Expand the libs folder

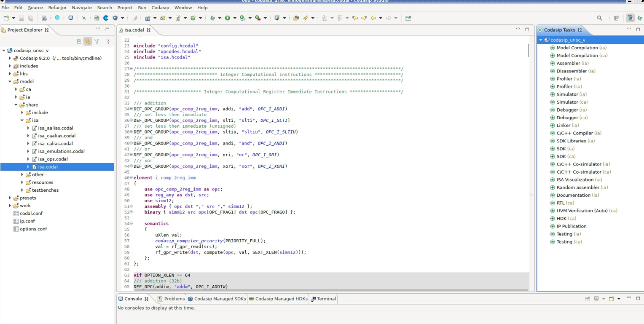(10, 74)
